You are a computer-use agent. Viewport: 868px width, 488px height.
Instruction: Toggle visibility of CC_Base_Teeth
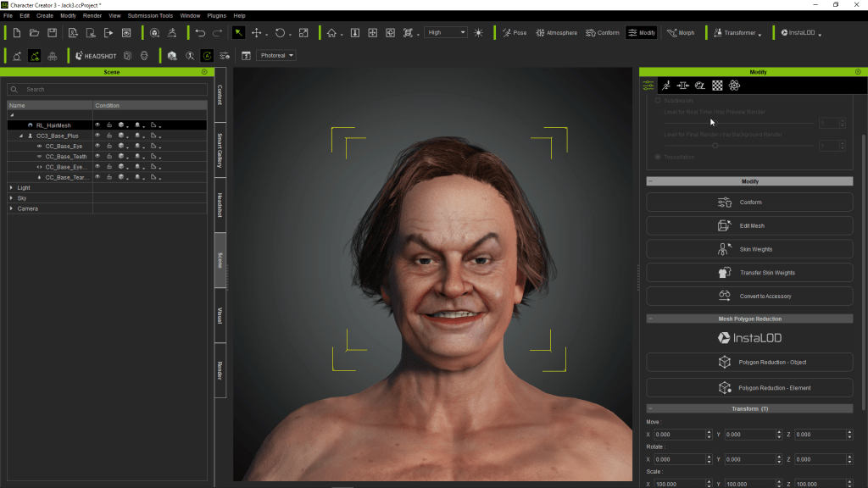pyautogui.click(x=97, y=157)
